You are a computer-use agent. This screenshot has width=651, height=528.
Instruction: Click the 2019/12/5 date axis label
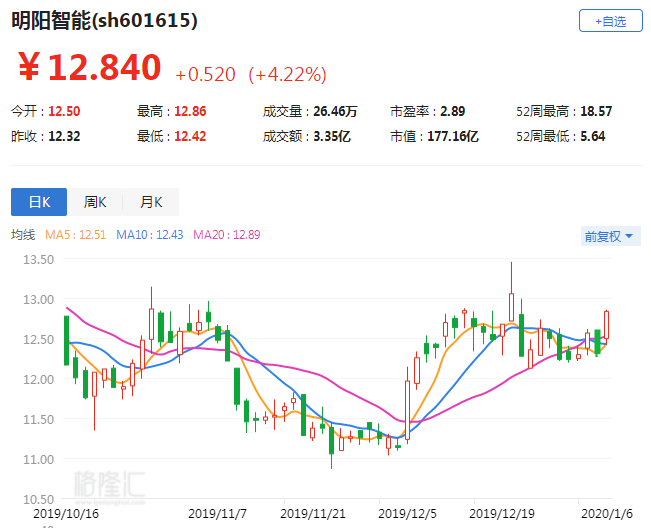407,513
